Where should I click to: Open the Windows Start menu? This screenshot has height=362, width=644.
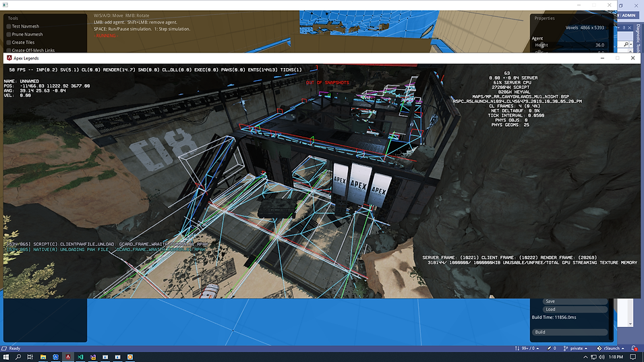(x=6, y=357)
